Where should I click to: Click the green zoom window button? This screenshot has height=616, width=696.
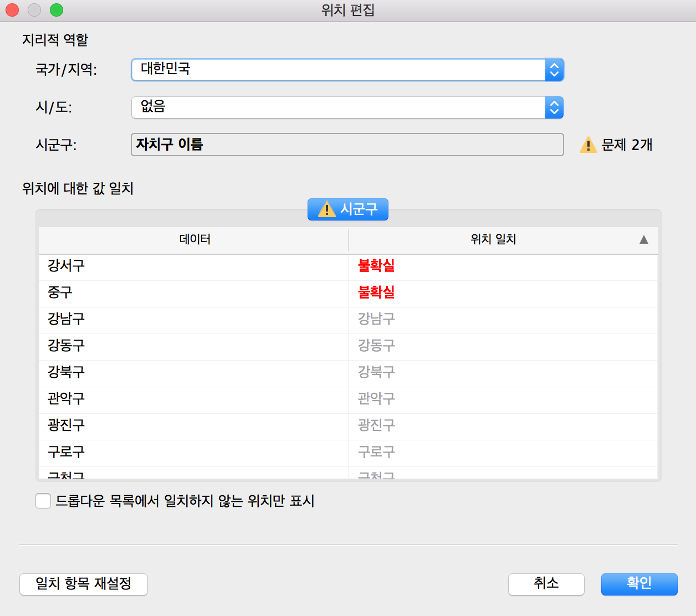[x=57, y=10]
